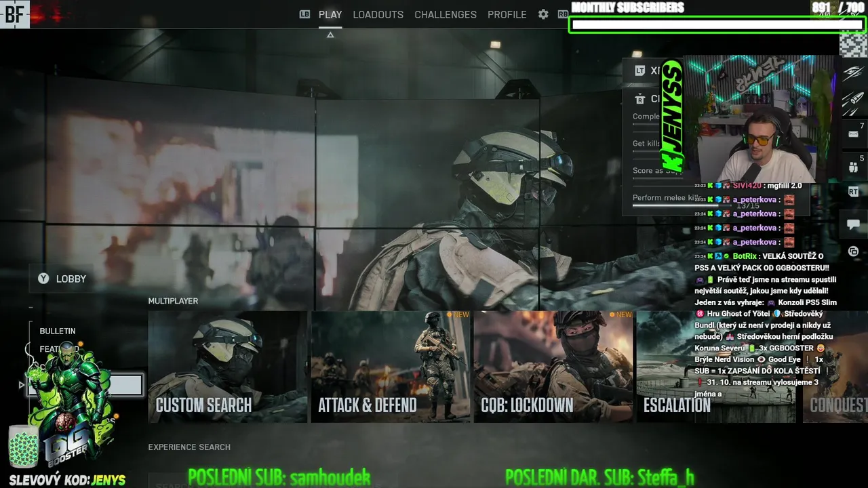Click the 'POSLEDNÍ DAR. SUB: Steffa_h' text
This screenshot has width=868, height=488.
pyautogui.click(x=599, y=477)
